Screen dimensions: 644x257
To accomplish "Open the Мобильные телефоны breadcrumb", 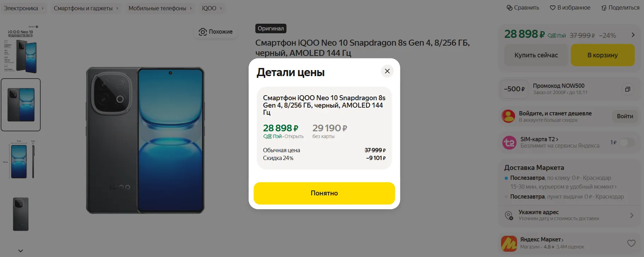I will tap(157, 8).
